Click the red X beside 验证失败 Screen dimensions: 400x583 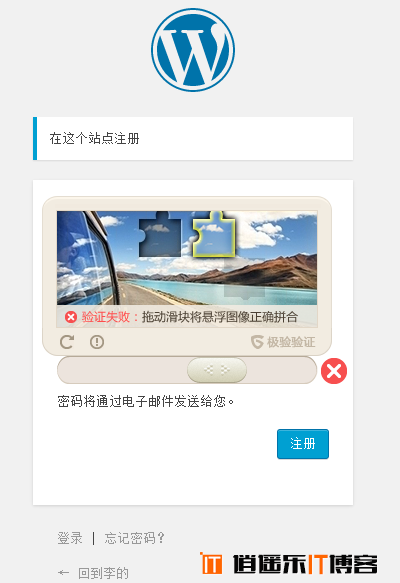coord(71,317)
